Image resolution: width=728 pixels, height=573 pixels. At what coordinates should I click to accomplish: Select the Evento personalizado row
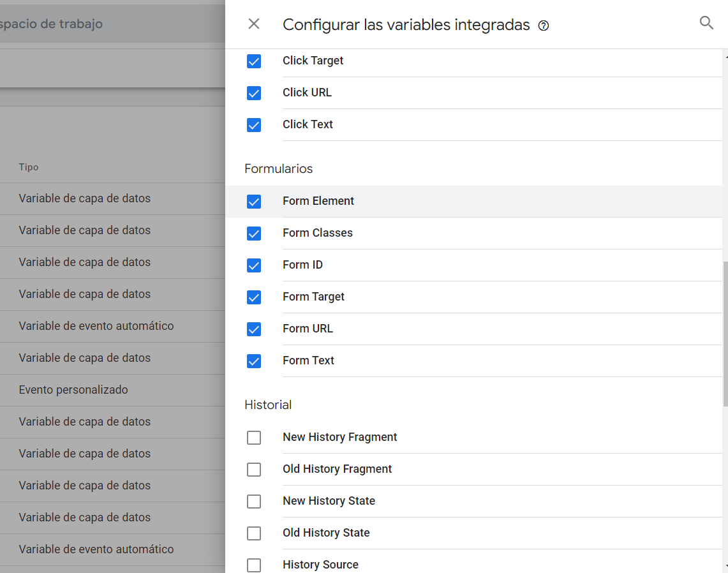(73, 390)
